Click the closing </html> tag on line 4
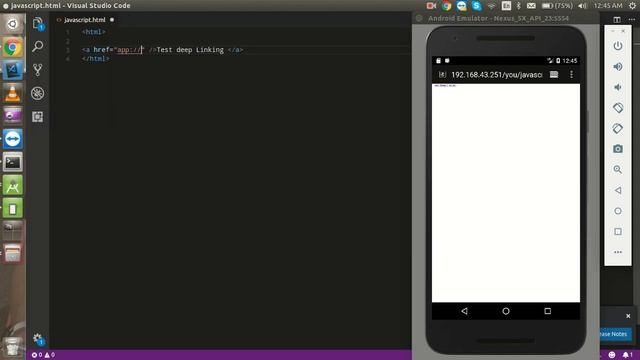The height and width of the screenshot is (360, 640). [95, 59]
